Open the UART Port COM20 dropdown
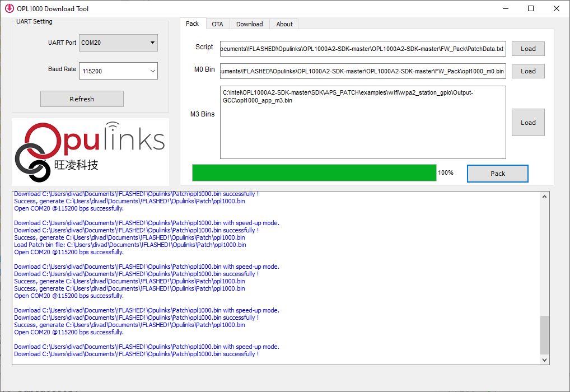This screenshot has height=392, width=570. point(118,43)
